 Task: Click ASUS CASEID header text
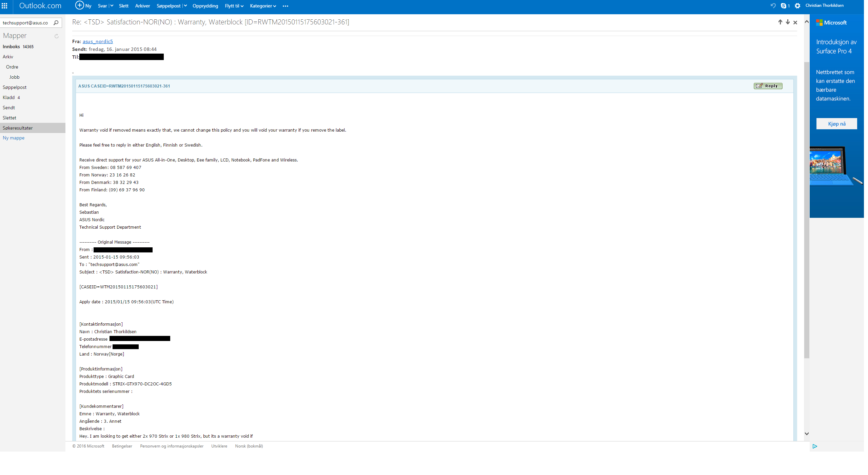(124, 86)
